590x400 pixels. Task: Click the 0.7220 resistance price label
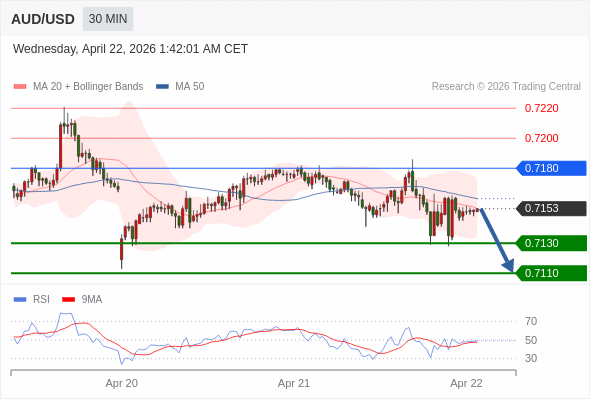(541, 108)
